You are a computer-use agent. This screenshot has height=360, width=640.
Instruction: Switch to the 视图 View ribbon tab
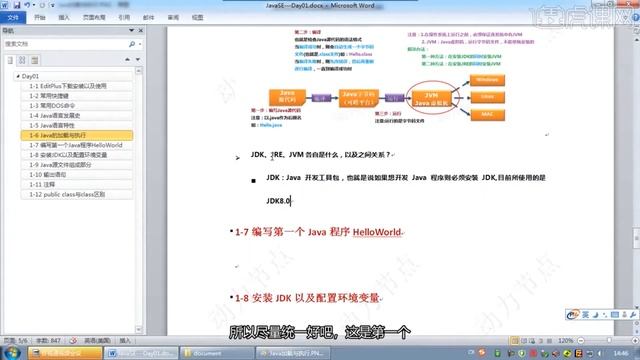198,18
